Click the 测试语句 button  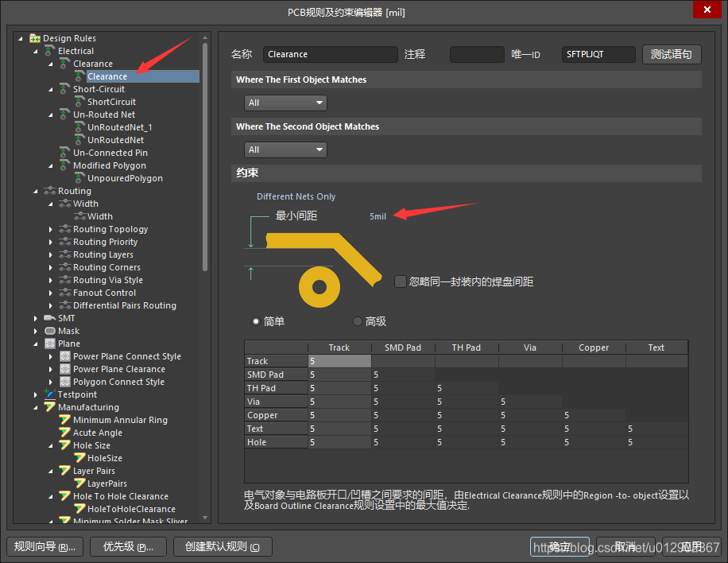[x=672, y=54]
